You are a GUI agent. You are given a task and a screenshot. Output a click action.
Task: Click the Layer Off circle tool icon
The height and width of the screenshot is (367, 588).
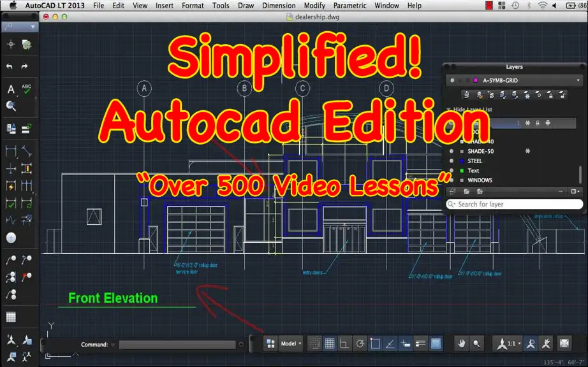538,95
